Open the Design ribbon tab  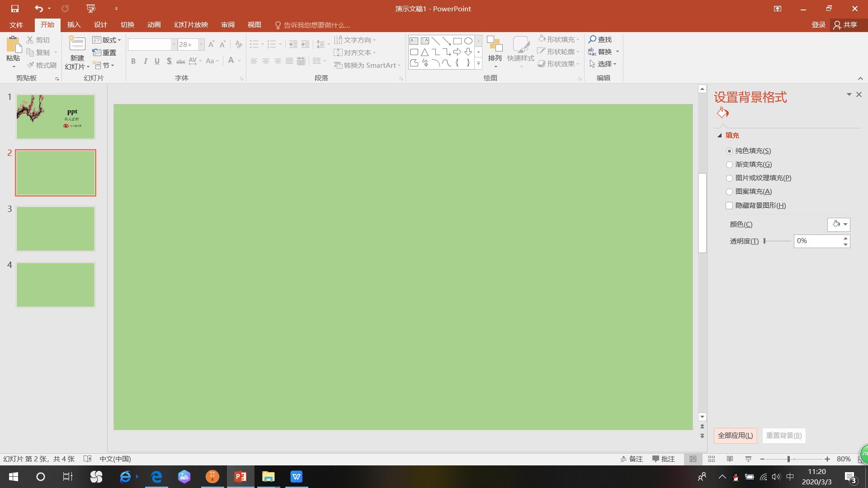tap(100, 25)
